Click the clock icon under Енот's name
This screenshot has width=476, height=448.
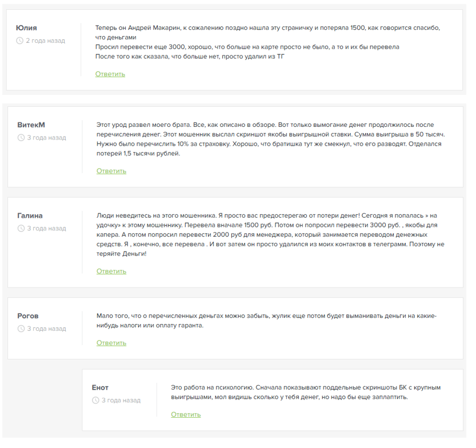pyautogui.click(x=95, y=401)
